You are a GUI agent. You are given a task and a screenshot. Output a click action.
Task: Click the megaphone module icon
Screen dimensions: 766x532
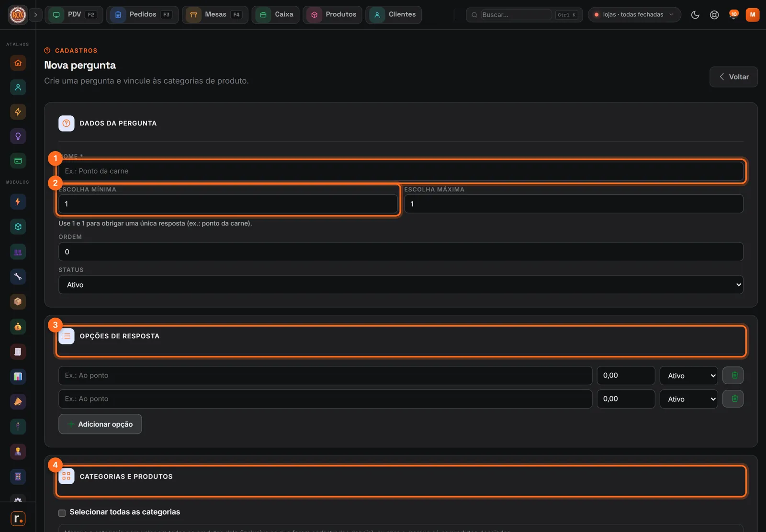(x=18, y=401)
